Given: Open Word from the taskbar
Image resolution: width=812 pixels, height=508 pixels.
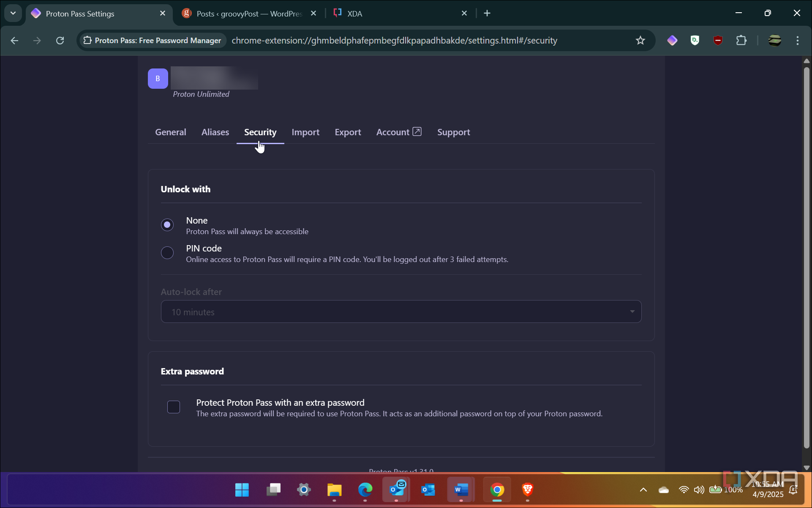Looking at the screenshot, I should 461,490.
